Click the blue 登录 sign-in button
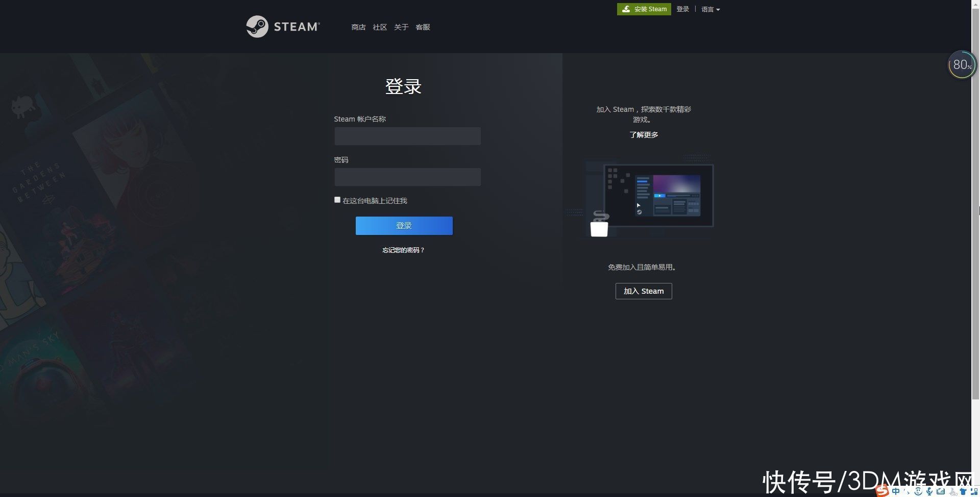 click(404, 226)
